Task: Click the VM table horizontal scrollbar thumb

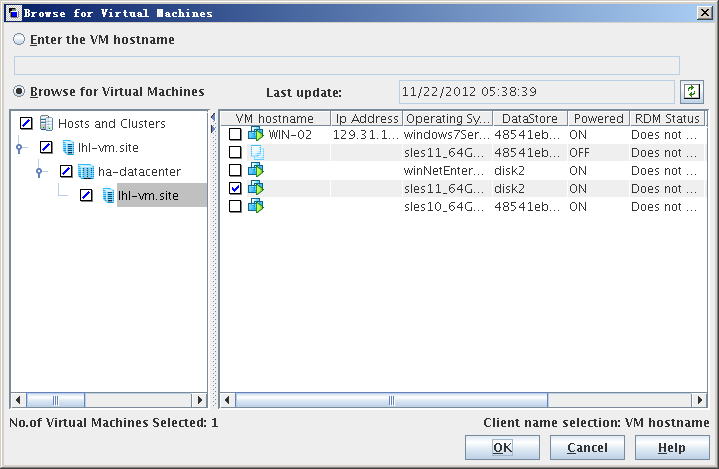Action: [391, 400]
